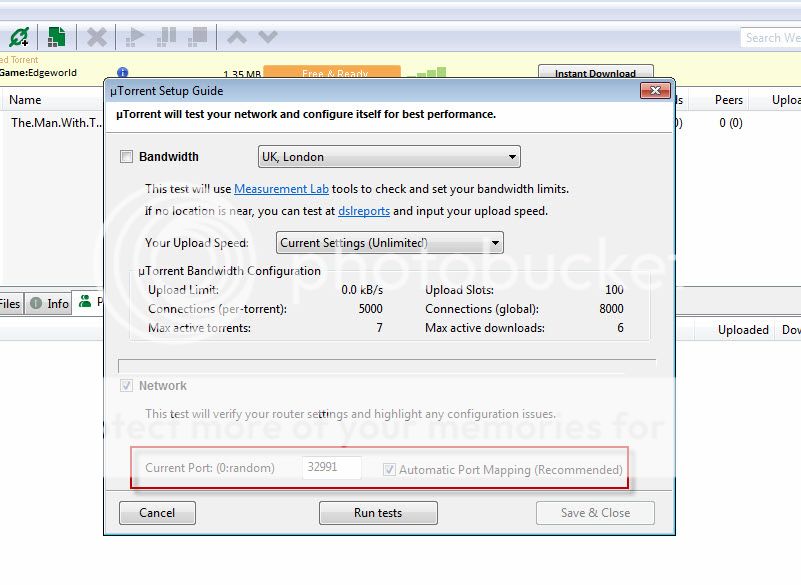801x585 pixels.
Task: Move the torrent down the queue
Action: (x=268, y=37)
